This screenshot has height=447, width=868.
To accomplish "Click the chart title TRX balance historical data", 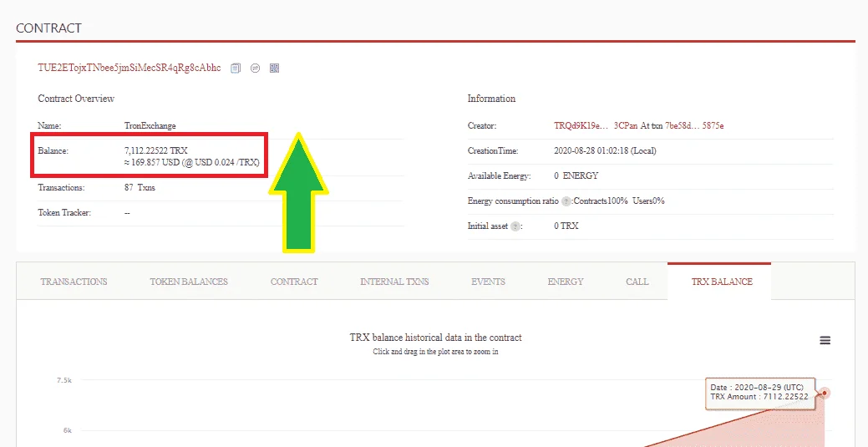I will click(x=435, y=338).
